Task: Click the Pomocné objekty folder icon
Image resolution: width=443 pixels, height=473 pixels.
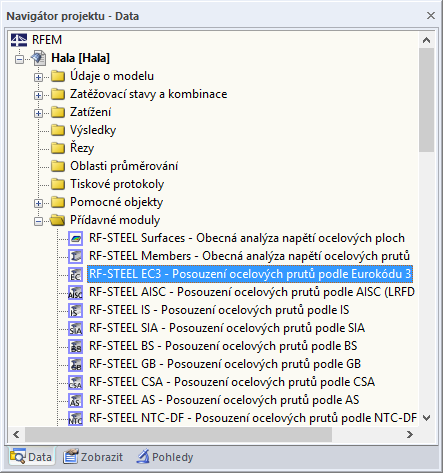Action: tap(58, 202)
